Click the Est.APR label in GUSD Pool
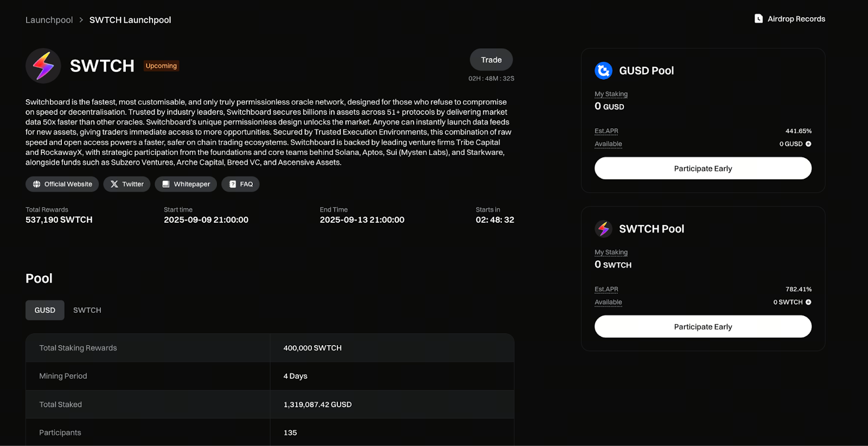This screenshot has width=868, height=446. (606, 131)
